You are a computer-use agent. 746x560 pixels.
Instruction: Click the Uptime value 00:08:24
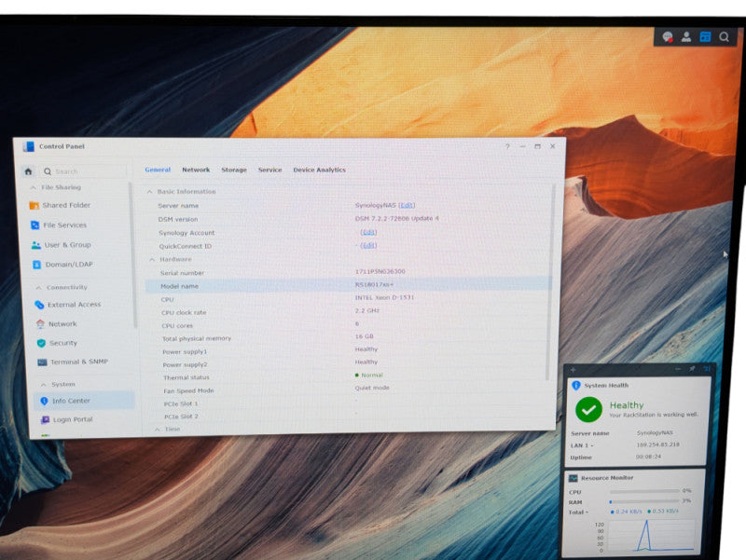648,457
